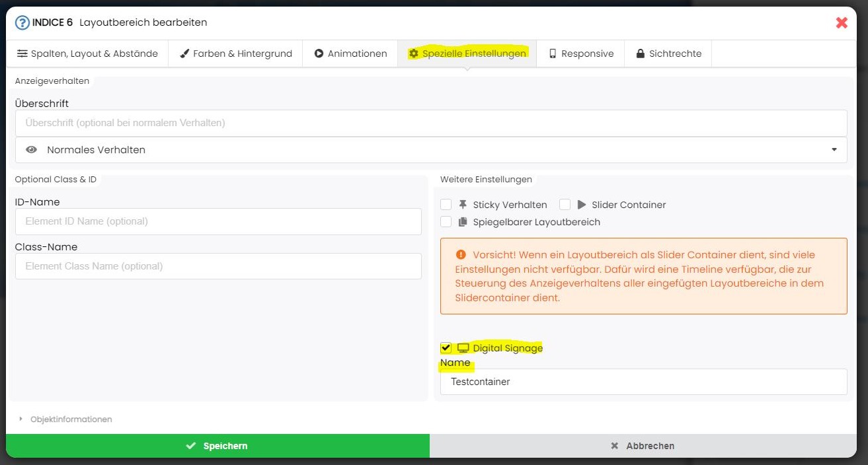Viewport: 868px width, 465px height.
Task: Click the copy icon beside Spiegelbarer Layoutbereich
Action: click(463, 222)
